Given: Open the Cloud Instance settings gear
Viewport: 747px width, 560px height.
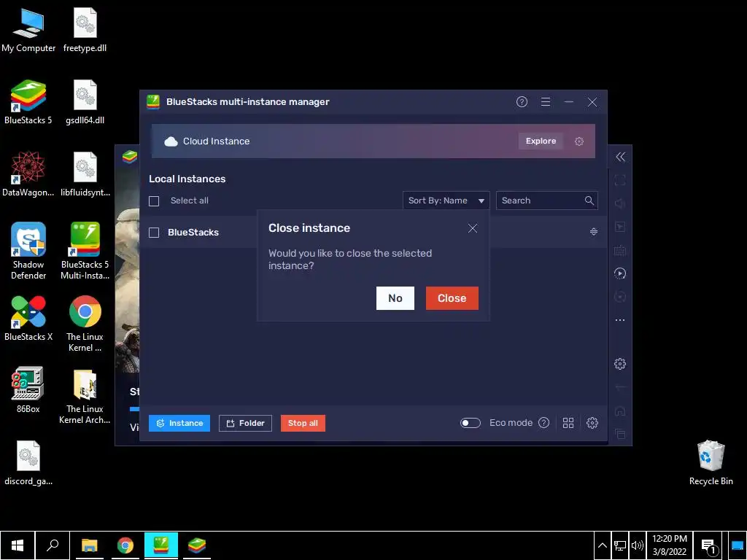Looking at the screenshot, I should coord(578,141).
